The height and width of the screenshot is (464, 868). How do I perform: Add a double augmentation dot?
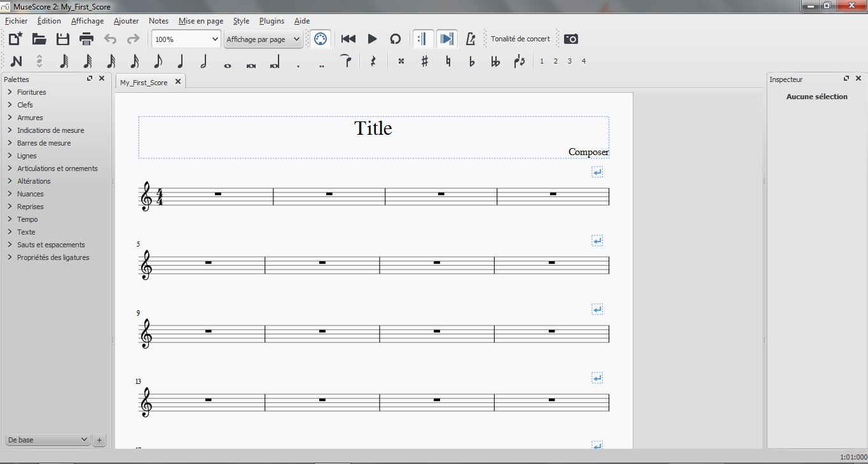click(322, 65)
